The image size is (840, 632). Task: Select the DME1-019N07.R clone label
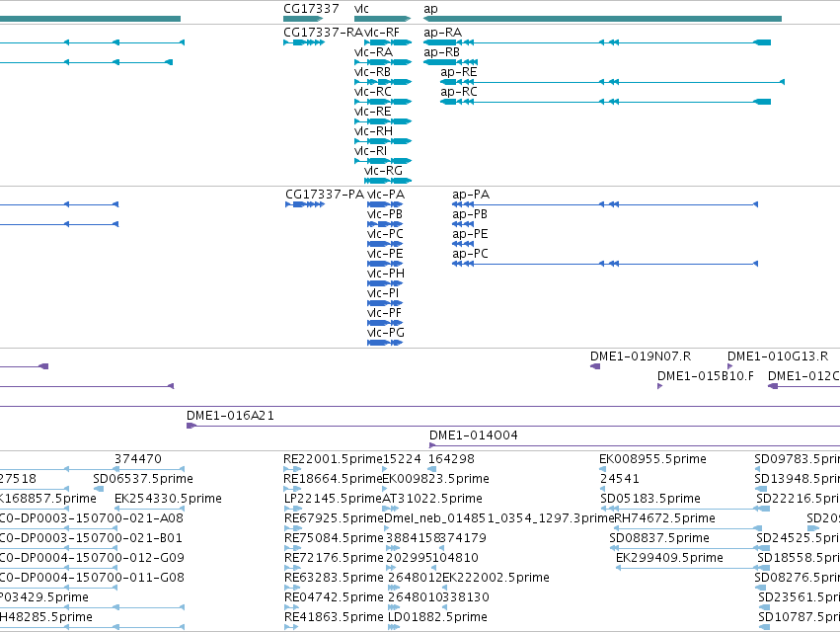point(641,356)
